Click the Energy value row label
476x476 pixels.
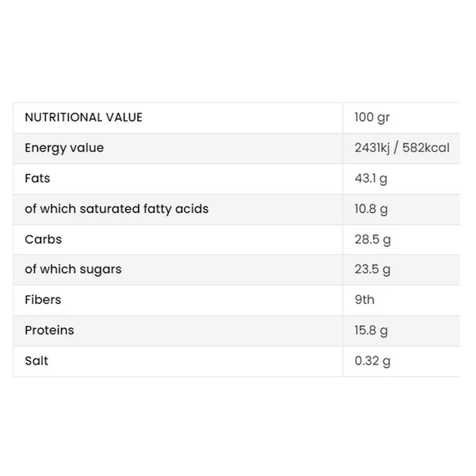[64, 148]
